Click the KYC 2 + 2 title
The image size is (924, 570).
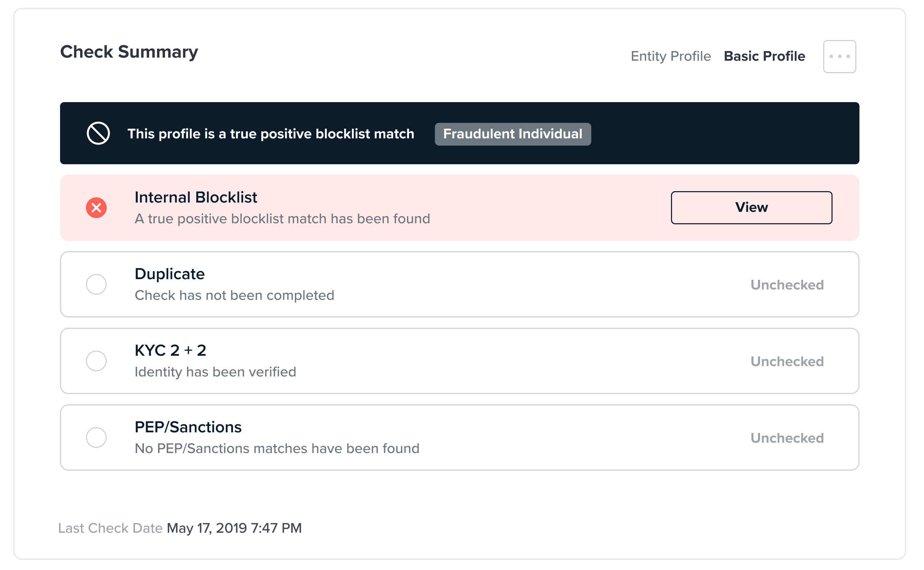point(171,350)
